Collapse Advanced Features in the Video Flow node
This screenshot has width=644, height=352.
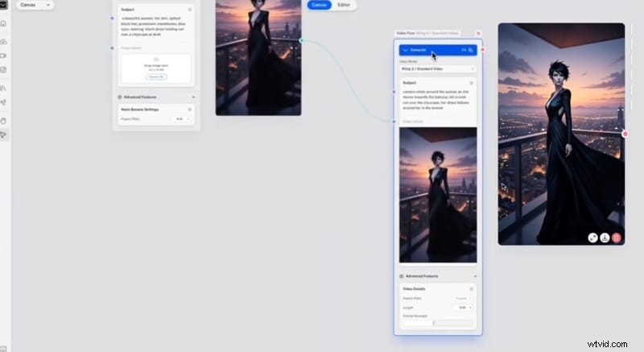point(474,275)
